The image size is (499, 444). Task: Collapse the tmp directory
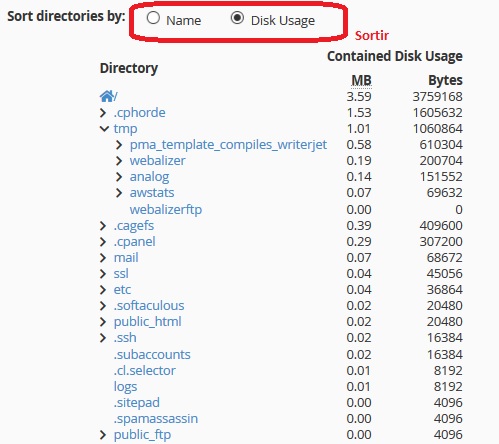click(x=104, y=129)
